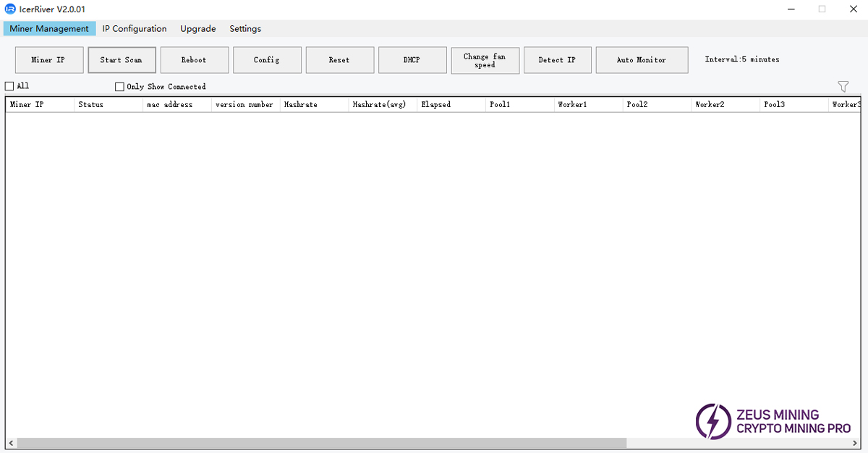This screenshot has height=453, width=868.
Task: Select the Miner Management tab
Action: click(x=49, y=29)
